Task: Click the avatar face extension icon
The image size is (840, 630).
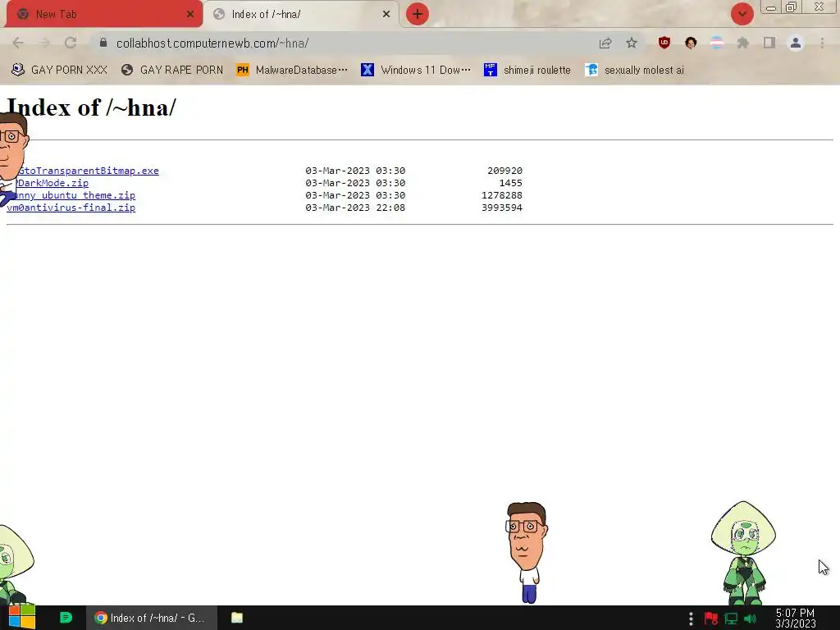Action: coord(691,43)
